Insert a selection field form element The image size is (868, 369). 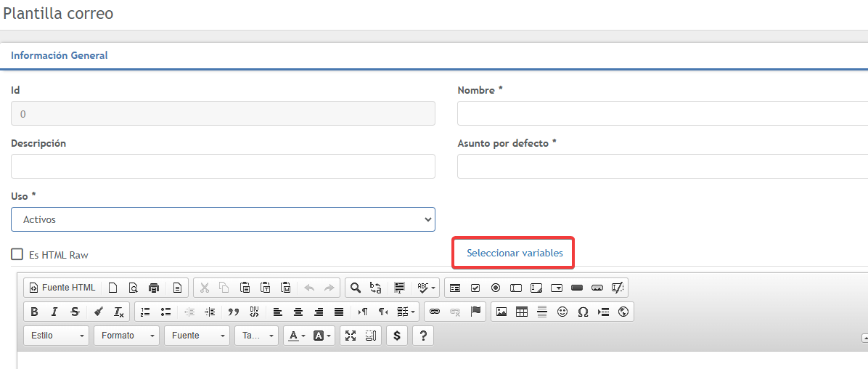(557, 288)
